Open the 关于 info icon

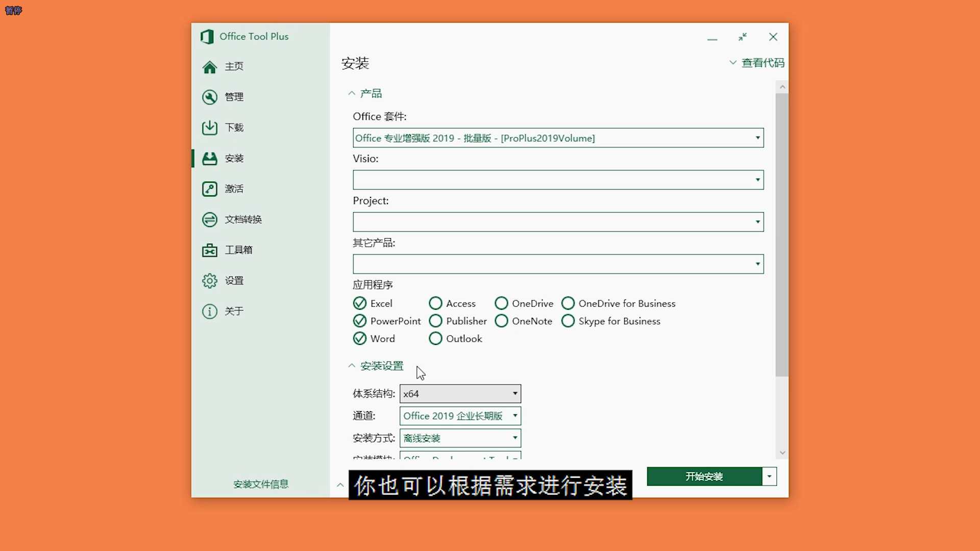(209, 311)
